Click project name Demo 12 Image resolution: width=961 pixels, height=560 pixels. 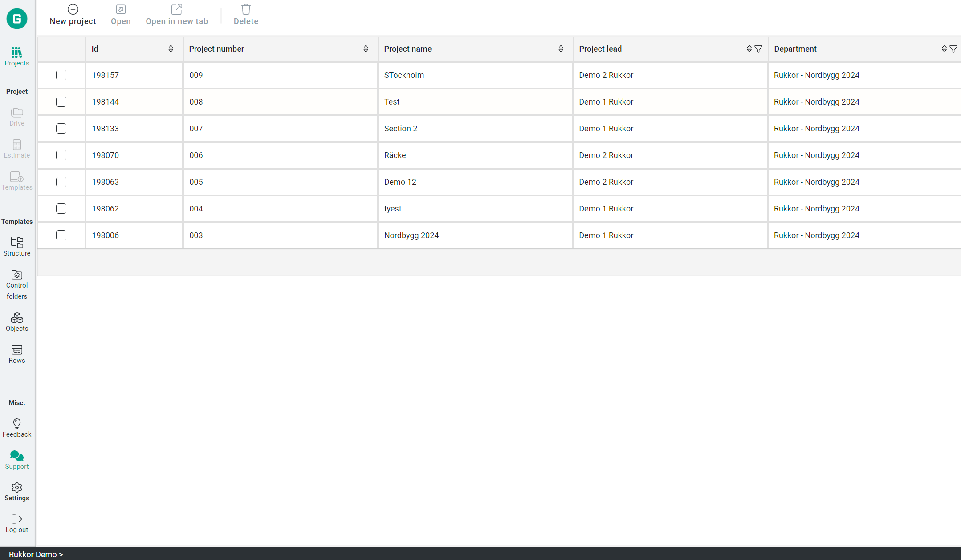pos(400,182)
